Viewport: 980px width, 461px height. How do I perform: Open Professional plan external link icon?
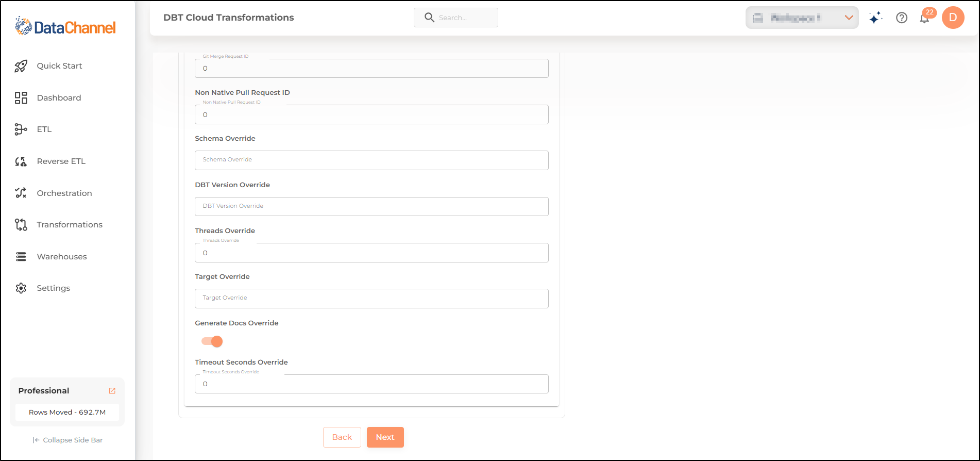tap(112, 391)
